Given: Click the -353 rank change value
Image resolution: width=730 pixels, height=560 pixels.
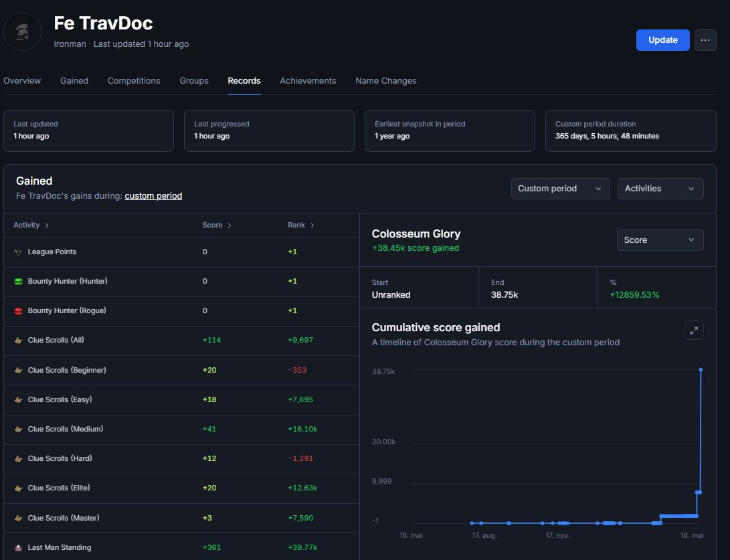Looking at the screenshot, I should coord(297,370).
